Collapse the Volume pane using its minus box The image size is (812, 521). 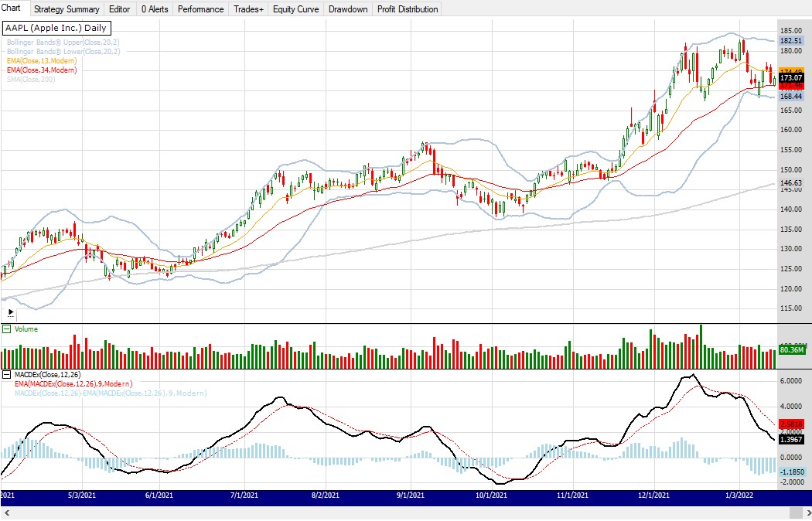tap(7, 329)
